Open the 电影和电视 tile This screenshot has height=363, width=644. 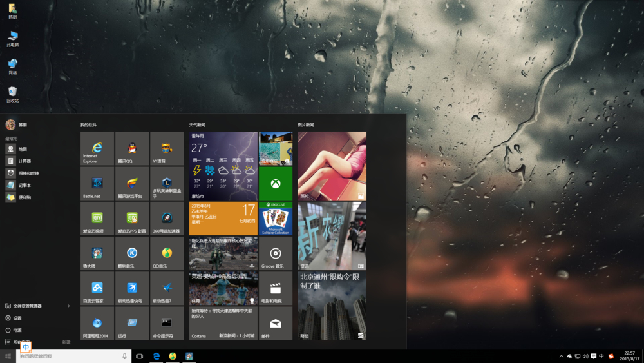pyautogui.click(x=276, y=288)
